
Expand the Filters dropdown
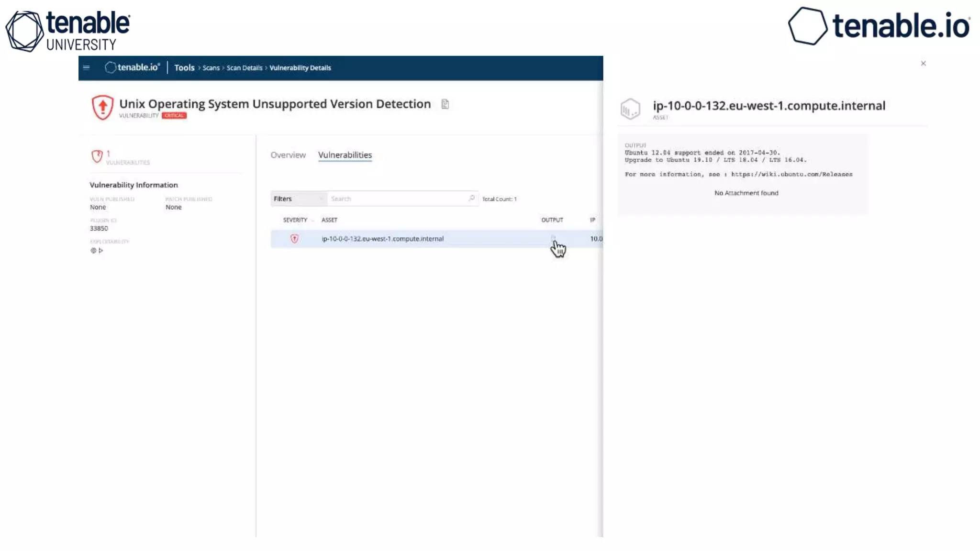pos(298,198)
